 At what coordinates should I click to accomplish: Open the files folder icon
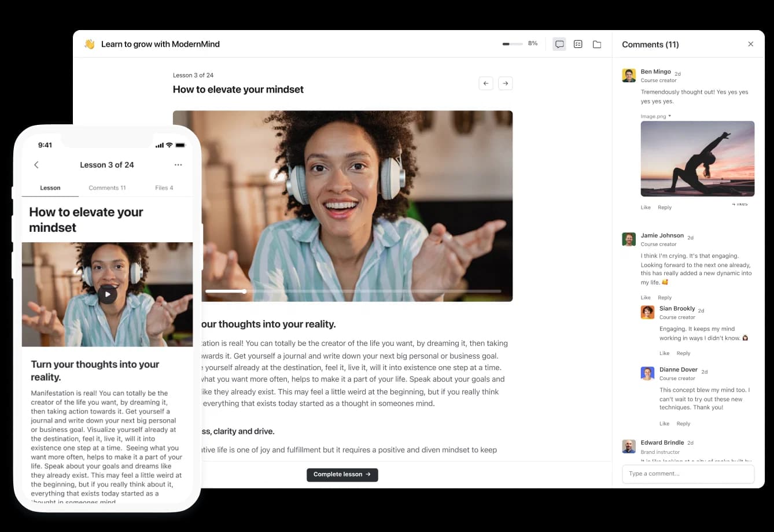(597, 44)
